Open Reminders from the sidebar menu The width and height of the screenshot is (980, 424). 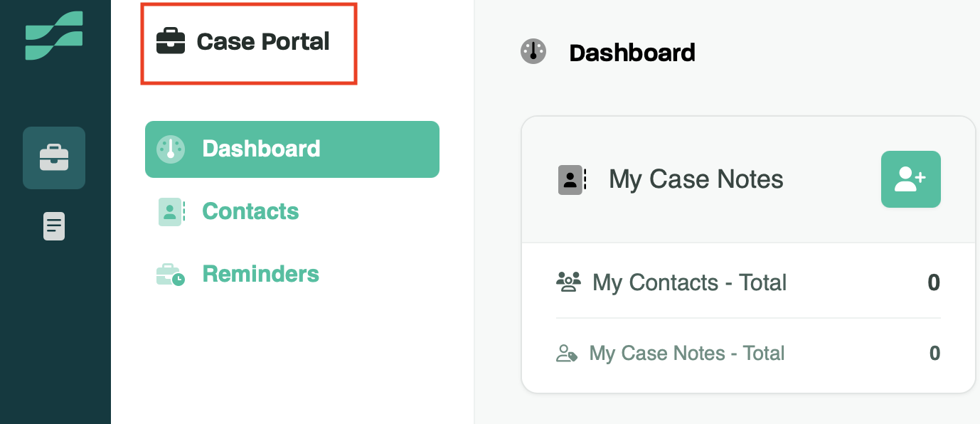point(260,274)
